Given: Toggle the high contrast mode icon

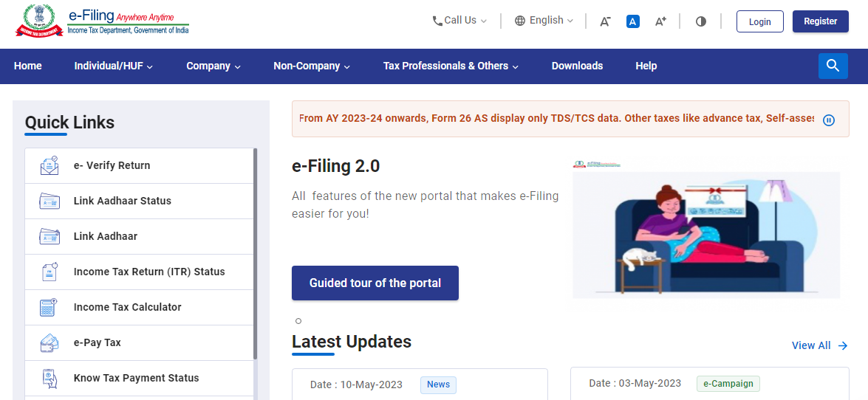Looking at the screenshot, I should [701, 21].
